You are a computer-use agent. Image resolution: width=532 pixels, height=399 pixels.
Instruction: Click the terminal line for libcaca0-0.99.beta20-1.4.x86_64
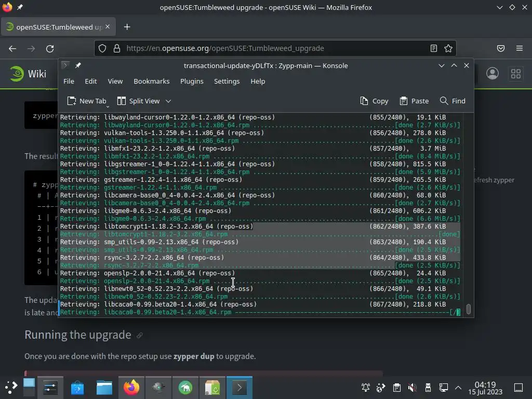pos(253,304)
